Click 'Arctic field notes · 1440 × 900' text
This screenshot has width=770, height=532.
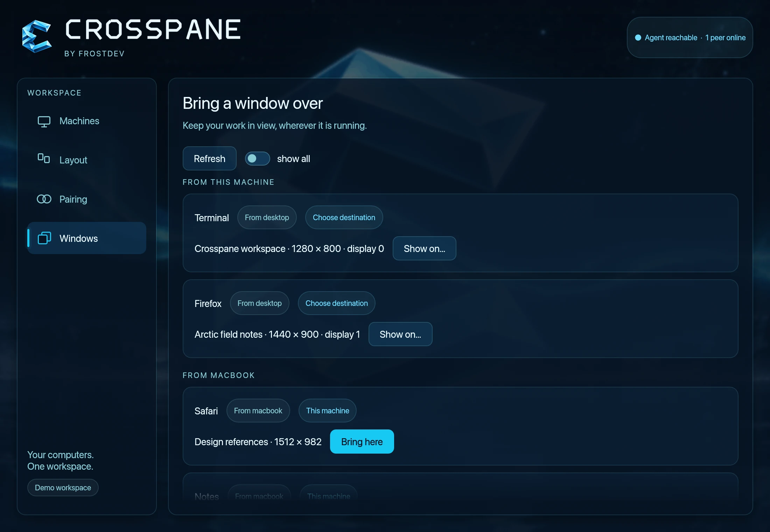257,334
